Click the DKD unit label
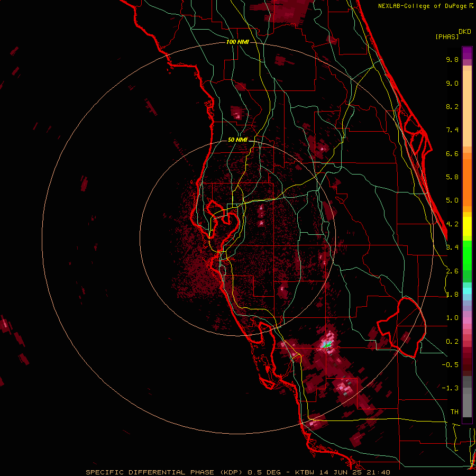The image size is (476, 476). click(x=465, y=32)
